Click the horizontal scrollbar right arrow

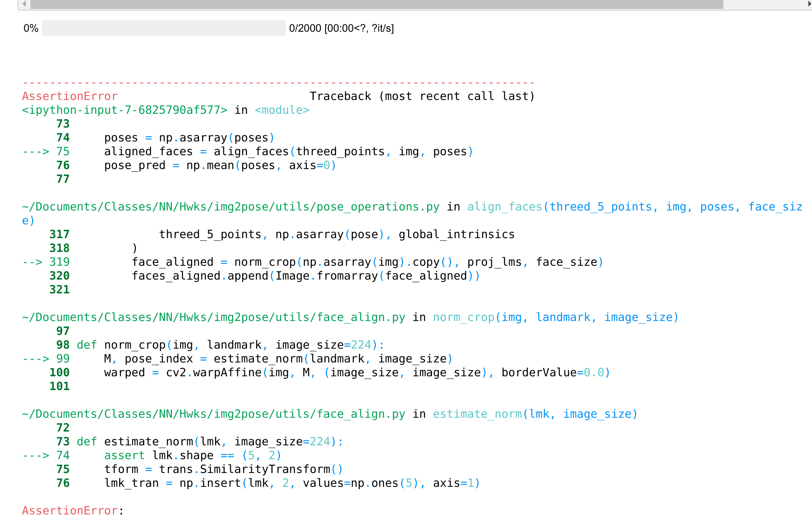point(809,4)
